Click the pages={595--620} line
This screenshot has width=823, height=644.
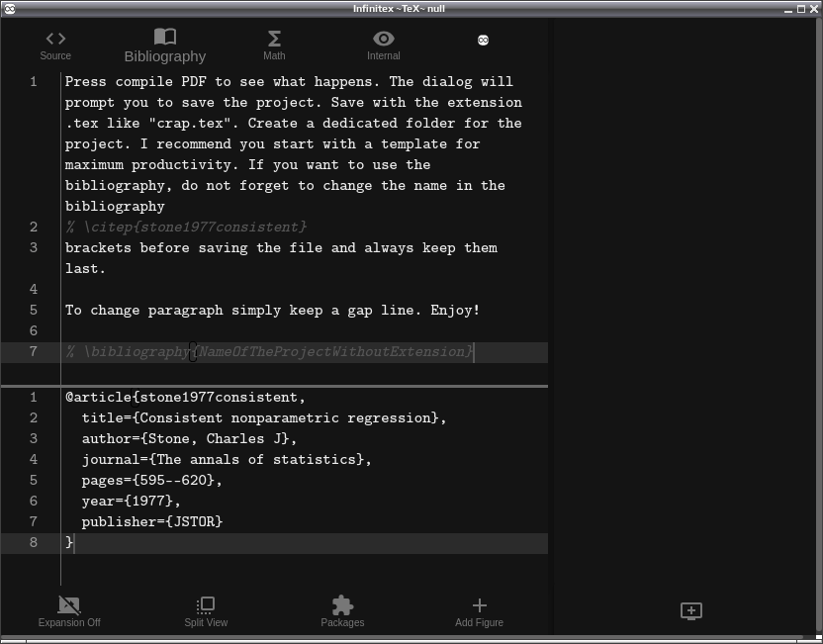click(151, 480)
